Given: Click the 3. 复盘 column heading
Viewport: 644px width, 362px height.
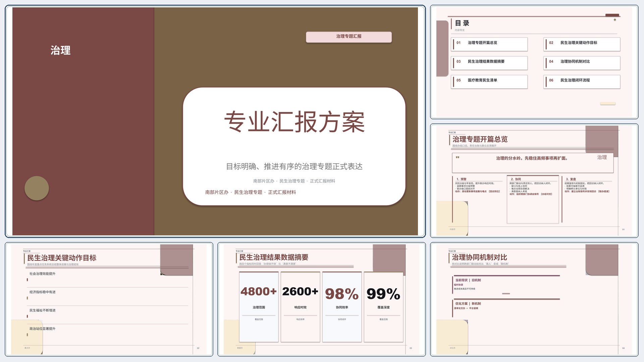Looking at the screenshot, I should [x=571, y=179].
